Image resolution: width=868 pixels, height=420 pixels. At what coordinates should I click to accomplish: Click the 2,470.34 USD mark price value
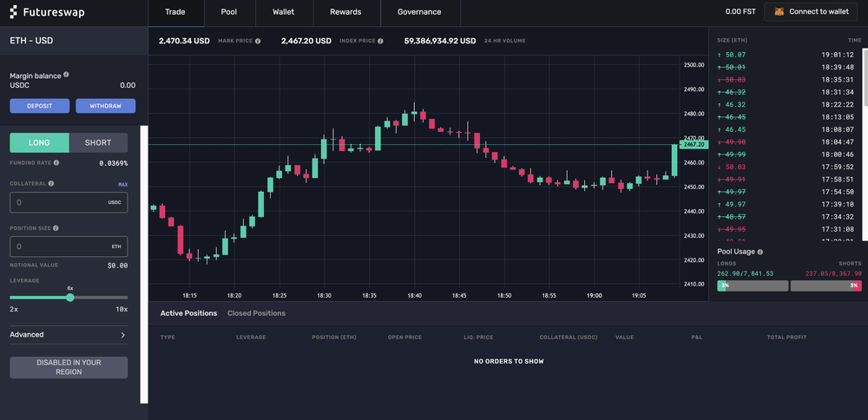184,41
